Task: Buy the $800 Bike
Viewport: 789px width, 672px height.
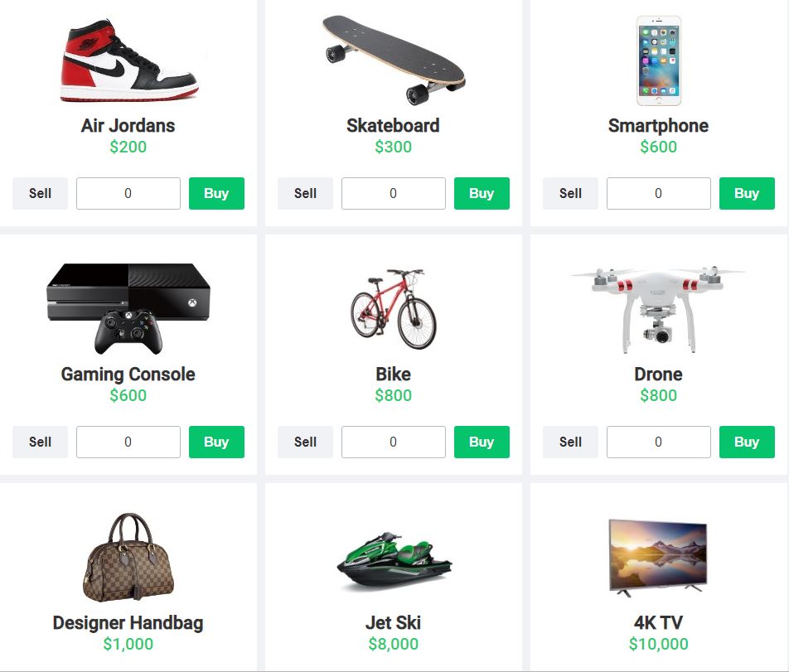Action: [x=482, y=442]
